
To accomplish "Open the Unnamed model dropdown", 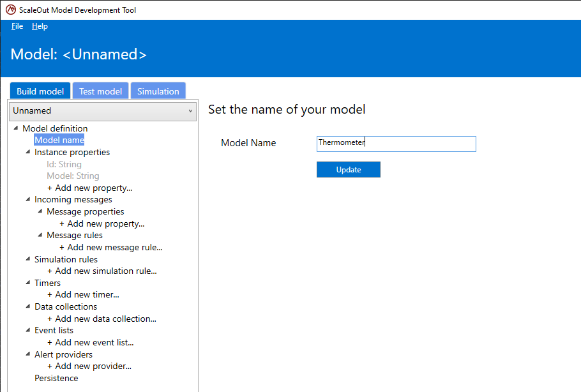I will [x=103, y=111].
